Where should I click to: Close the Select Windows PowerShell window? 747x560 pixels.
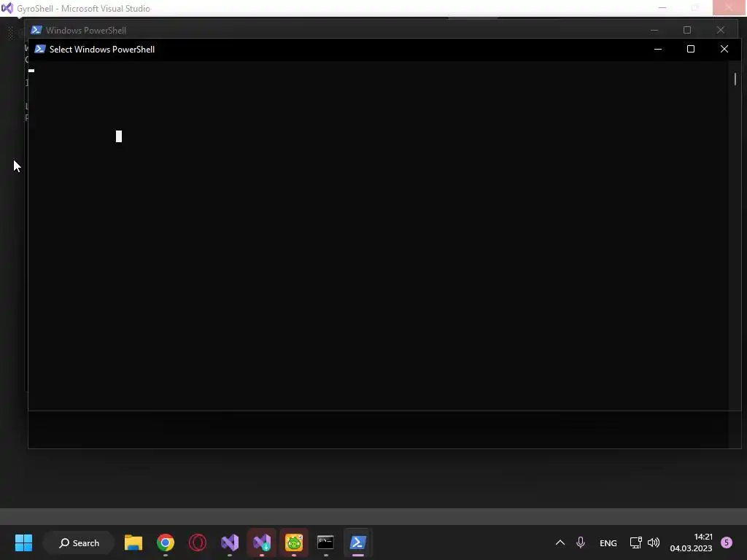pyautogui.click(x=724, y=49)
